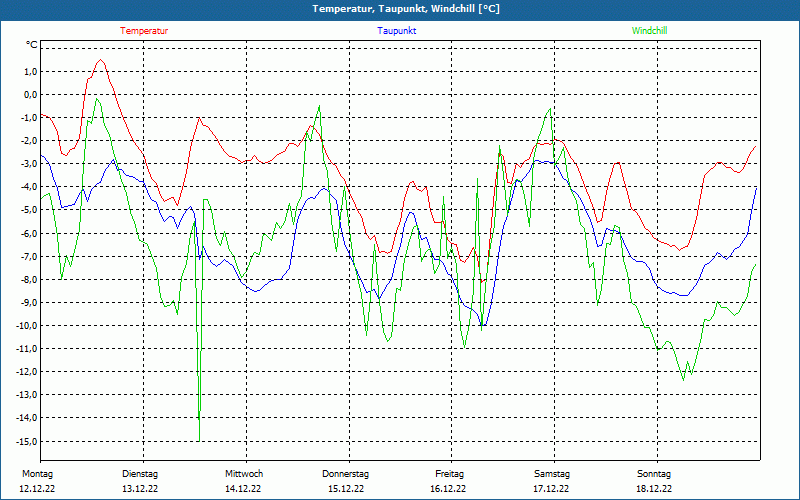Viewport: 800px width, 500px height.
Task: Click the date 12.12.22
Action: pos(37,489)
